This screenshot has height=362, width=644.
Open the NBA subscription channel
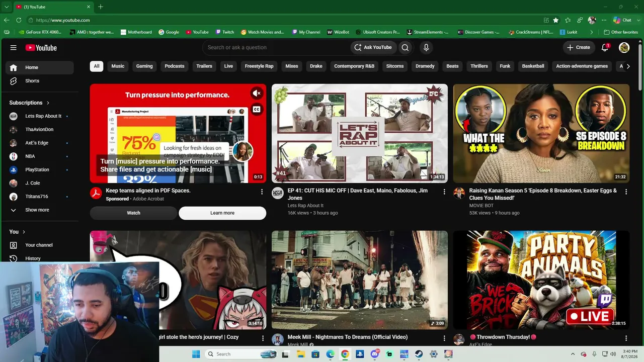39,156
